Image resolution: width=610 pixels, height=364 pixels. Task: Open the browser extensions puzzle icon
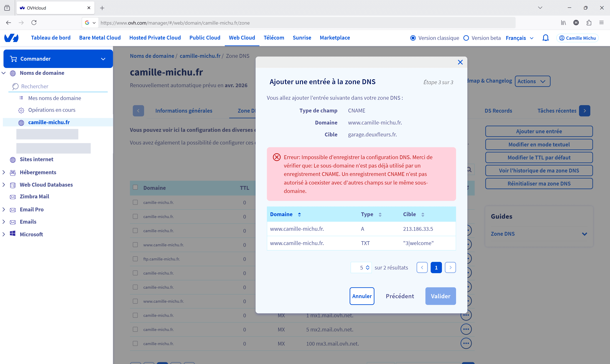click(x=589, y=23)
